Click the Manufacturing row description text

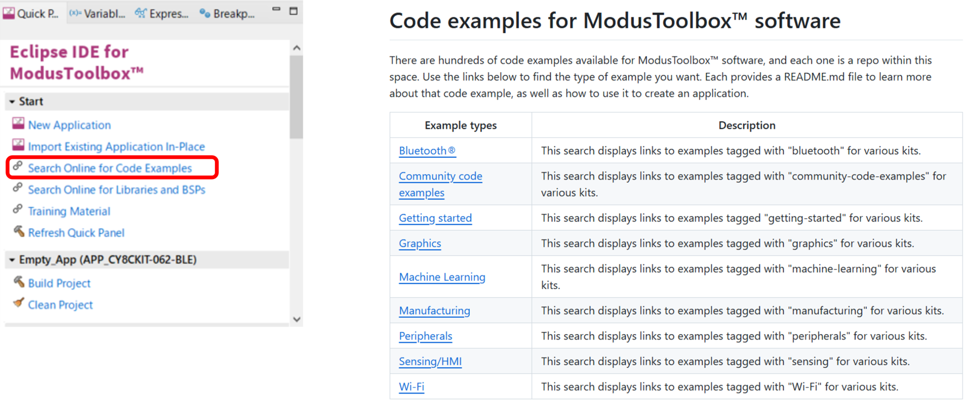(x=743, y=311)
